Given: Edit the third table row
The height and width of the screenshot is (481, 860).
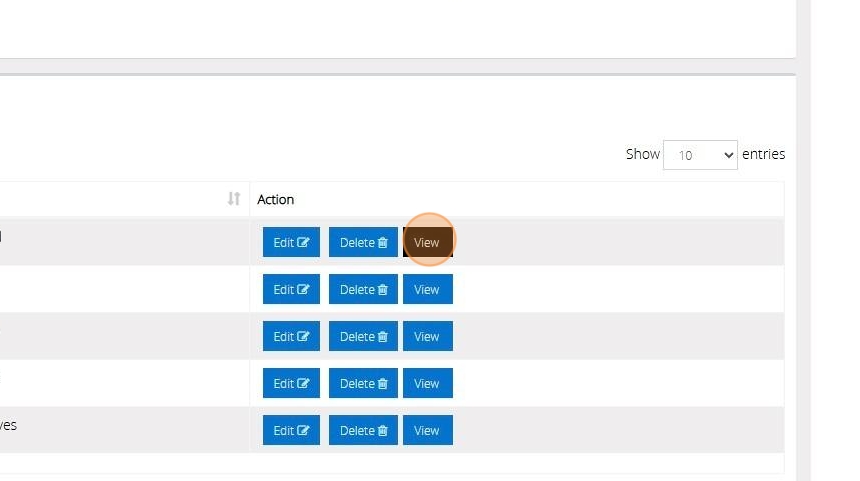Looking at the screenshot, I should 291,336.
